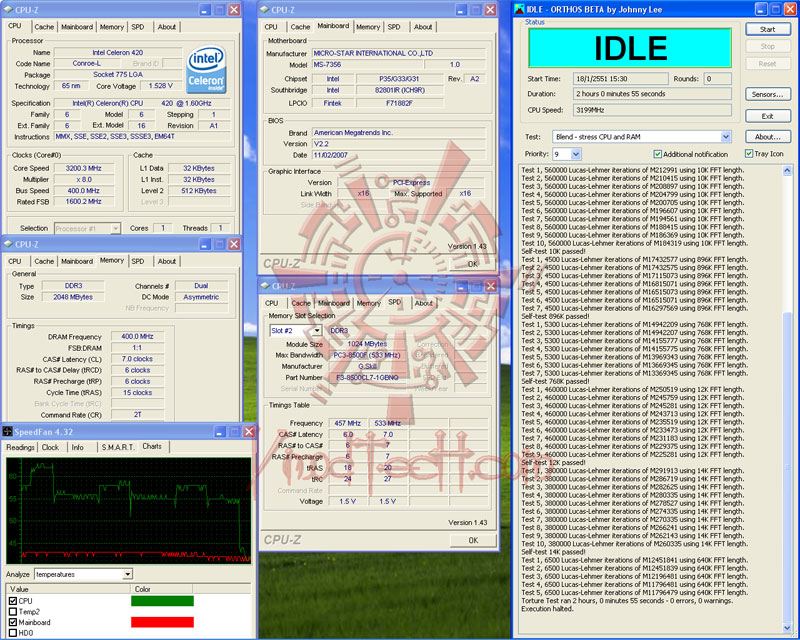Viewport: 800px width, 640px height.
Task: Open the Analyze temperatures dropdown
Action: pyautogui.click(x=127, y=574)
